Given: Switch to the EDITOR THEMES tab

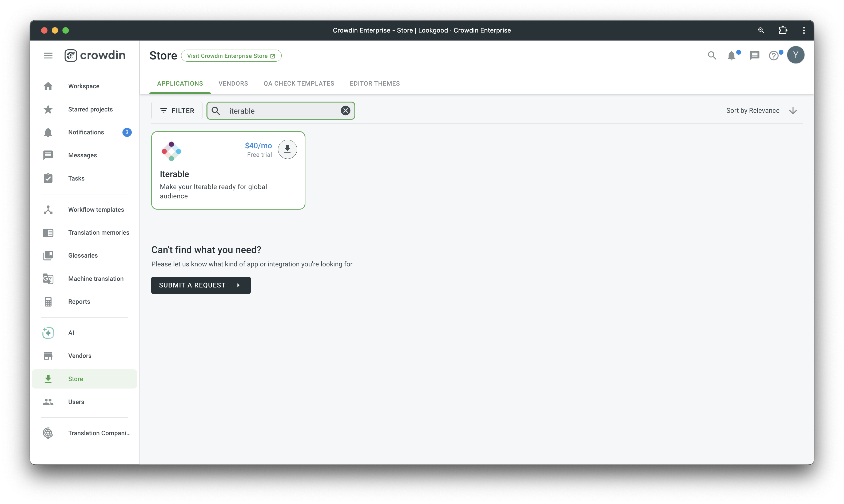Looking at the screenshot, I should (x=375, y=83).
